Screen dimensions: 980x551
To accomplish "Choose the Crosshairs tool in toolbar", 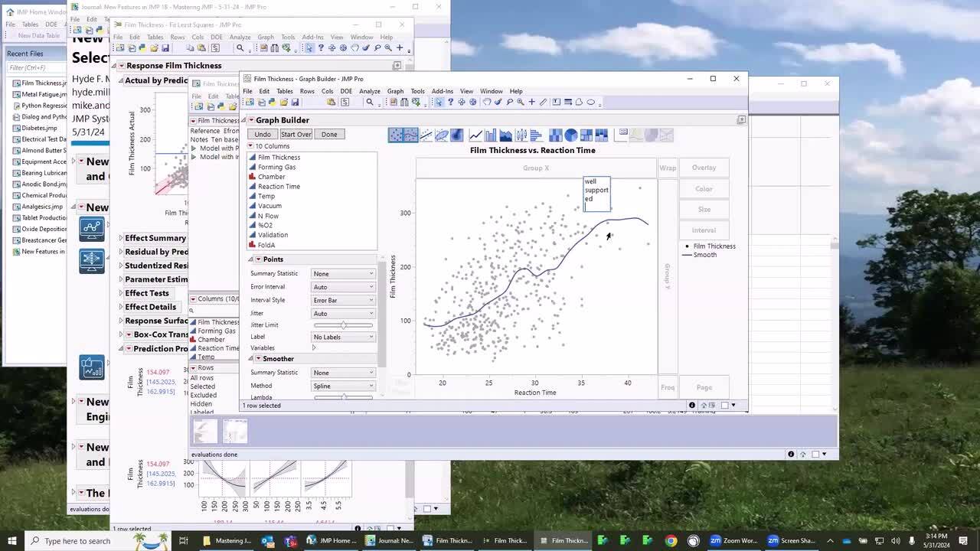I will point(531,102).
